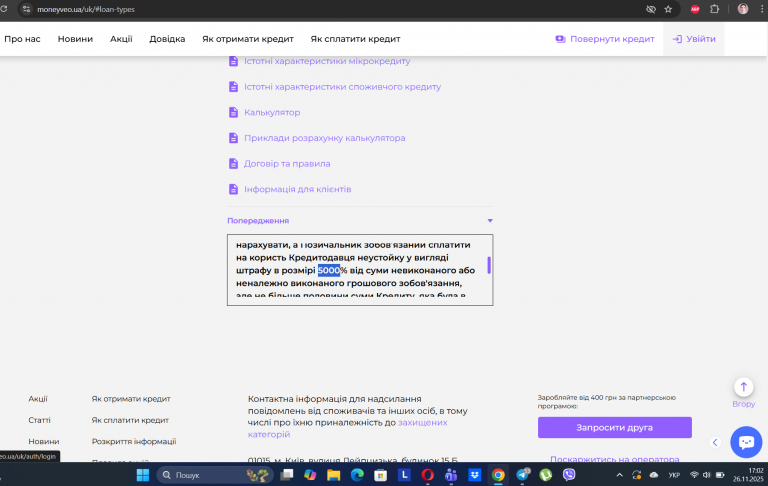The height and width of the screenshot is (486, 768).
Task: Go to Як отримати кредит in top navigation
Action: click(248, 39)
